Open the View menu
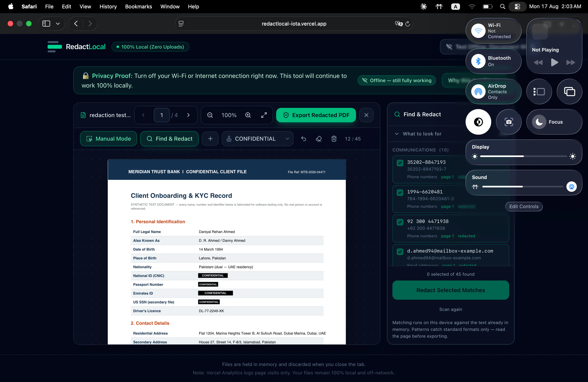 point(85,6)
